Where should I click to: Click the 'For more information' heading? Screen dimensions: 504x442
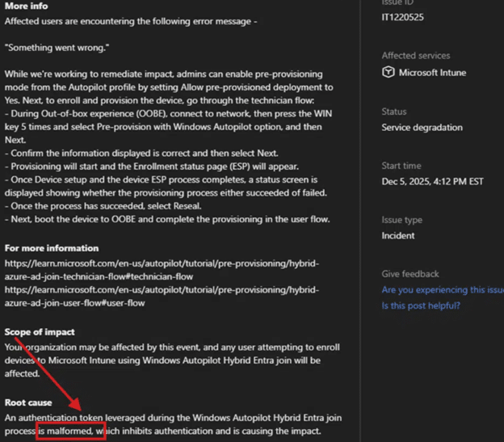pos(52,248)
